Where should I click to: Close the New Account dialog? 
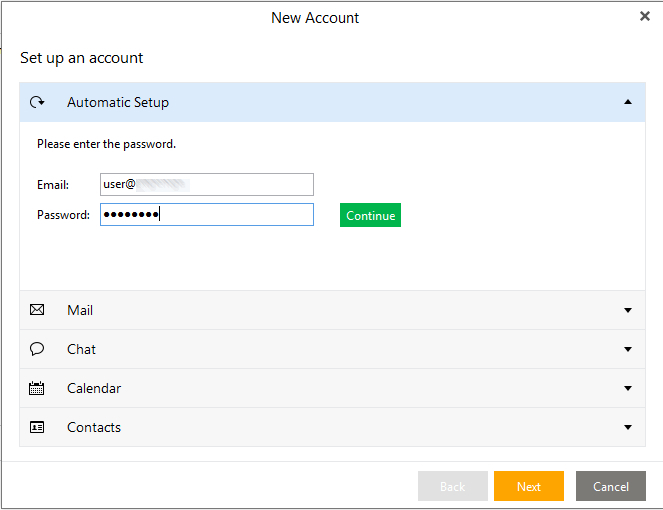645,16
